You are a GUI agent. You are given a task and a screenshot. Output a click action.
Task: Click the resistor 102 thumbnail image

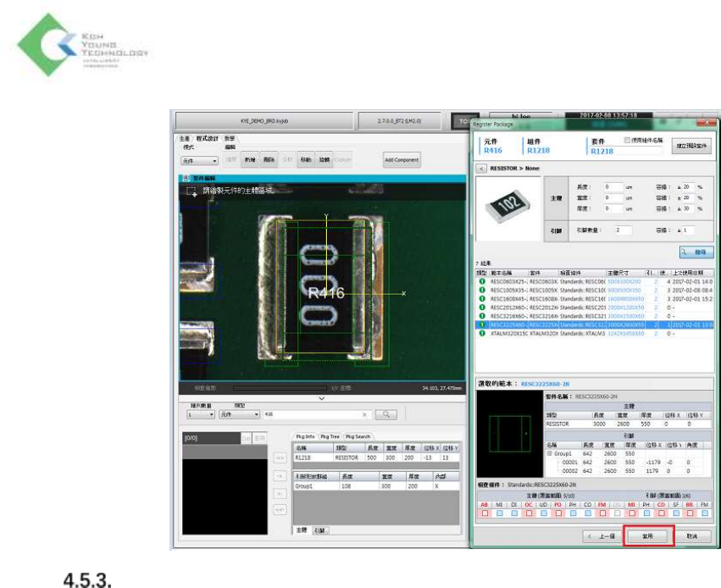coord(507,206)
